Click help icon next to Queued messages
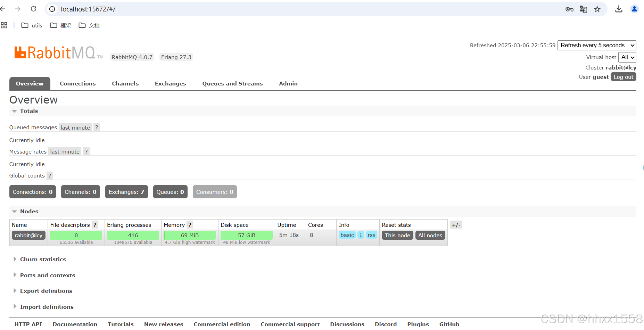The height and width of the screenshot is (330, 644). pyautogui.click(x=97, y=127)
